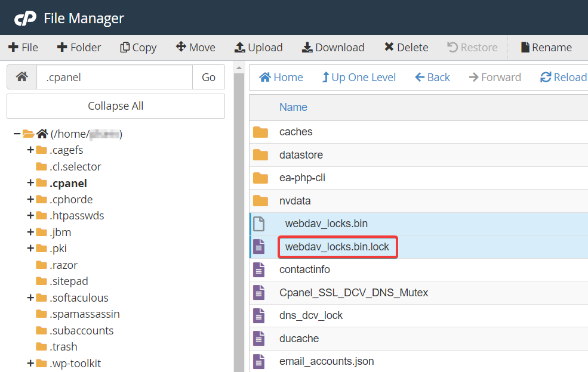Delete the selected files
Image resolution: width=588 pixels, height=372 pixels.
click(x=406, y=48)
